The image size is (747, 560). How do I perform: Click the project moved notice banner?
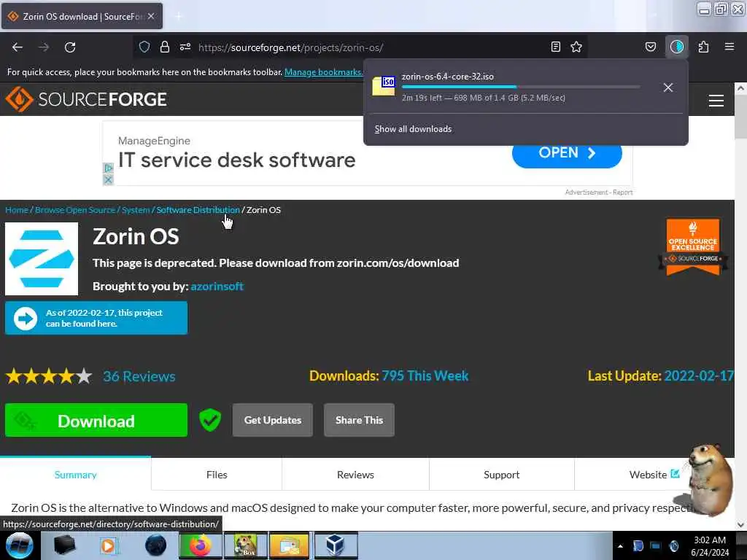coord(96,318)
